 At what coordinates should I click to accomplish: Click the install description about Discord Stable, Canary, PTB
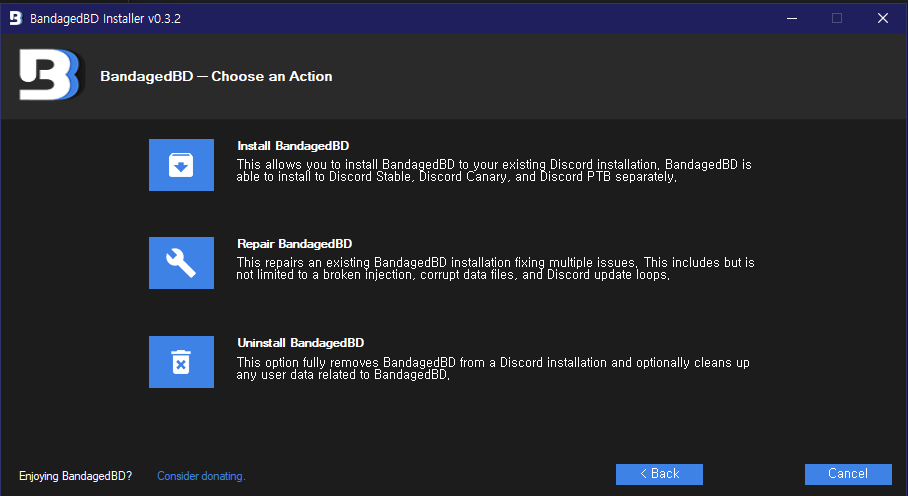click(x=494, y=171)
